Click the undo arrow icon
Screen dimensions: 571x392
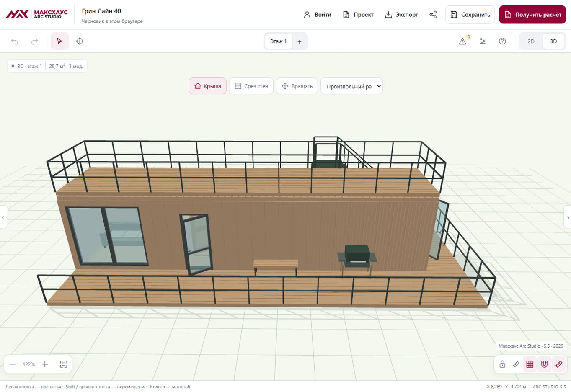(15, 41)
